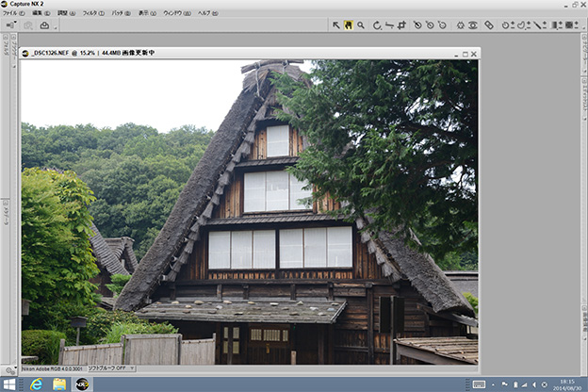The image size is (588, 392).
Task: Activate the zoom magnifier tool
Action: [x=361, y=25]
